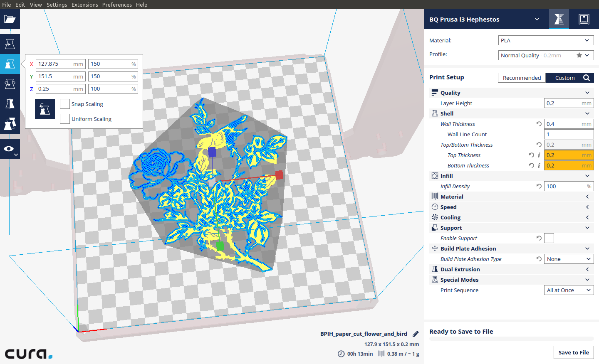Reset Infill Density with revert icon
This screenshot has width=599, height=364.
click(539, 186)
